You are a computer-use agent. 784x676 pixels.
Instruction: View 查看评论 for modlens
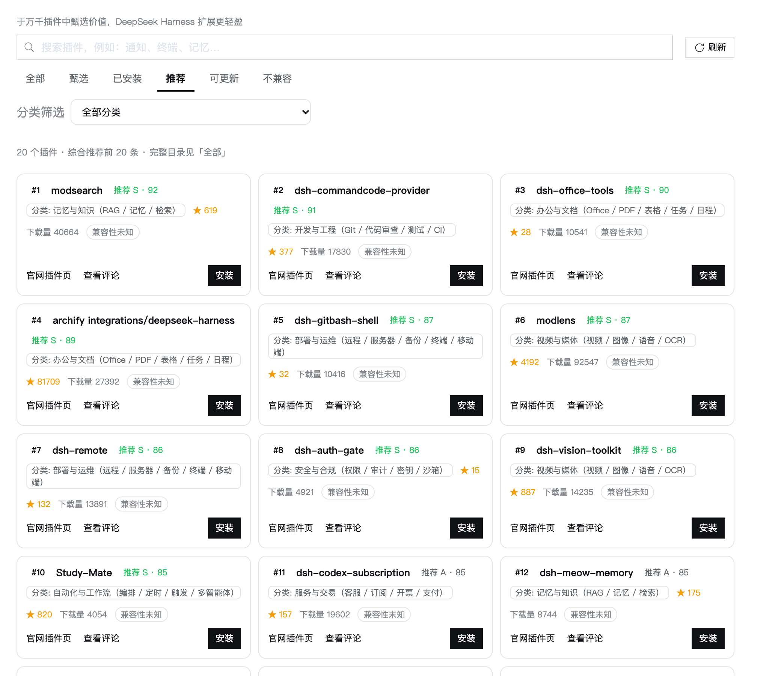click(x=585, y=406)
